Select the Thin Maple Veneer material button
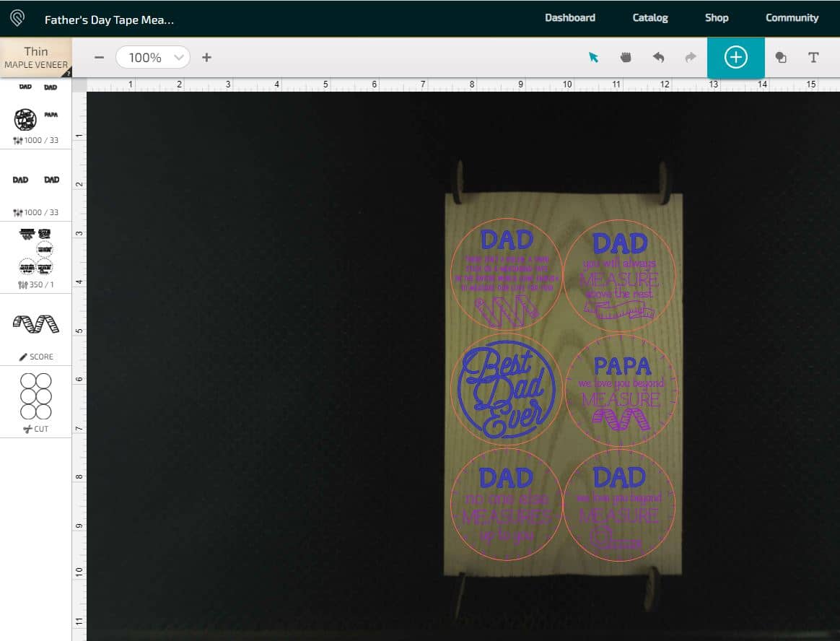This screenshot has height=641, width=840. pyautogui.click(x=36, y=57)
